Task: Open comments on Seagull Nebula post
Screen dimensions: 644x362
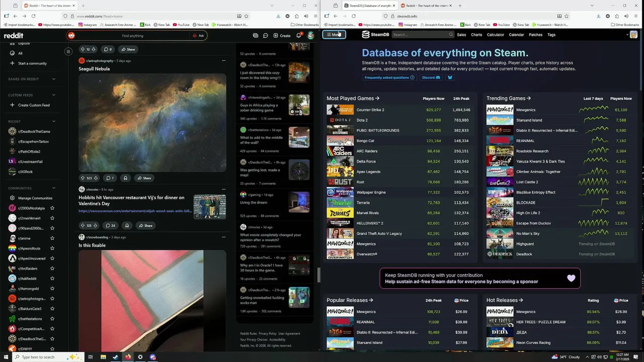Action: tap(110, 178)
